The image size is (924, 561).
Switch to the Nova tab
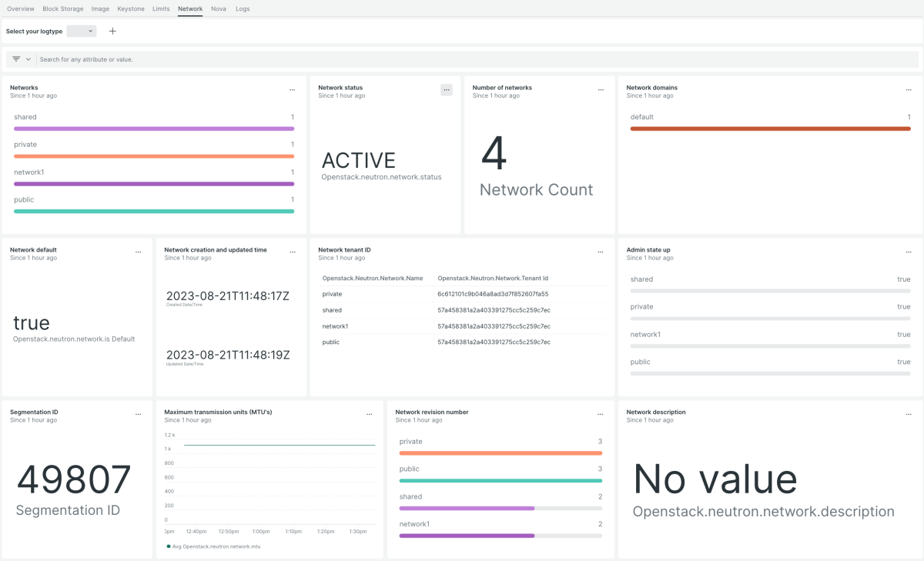tap(219, 8)
